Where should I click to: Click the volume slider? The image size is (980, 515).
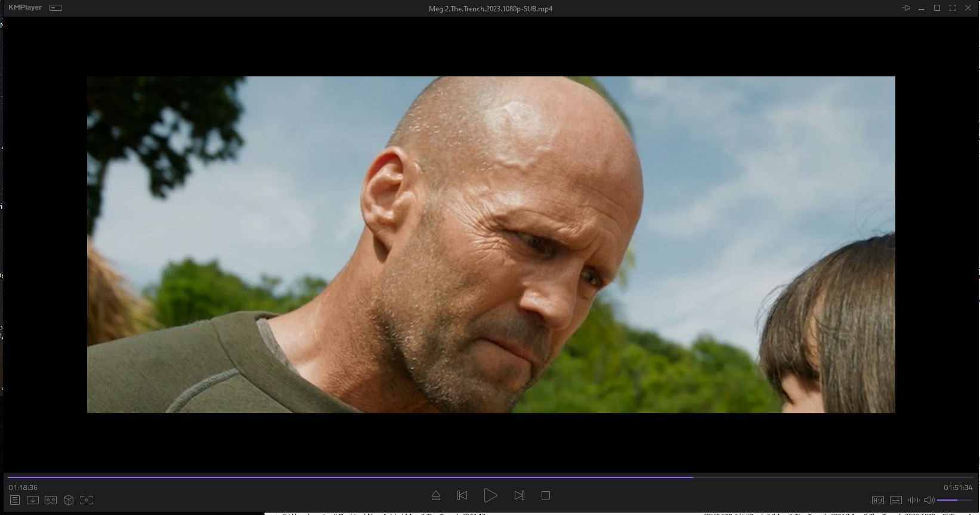coord(954,500)
